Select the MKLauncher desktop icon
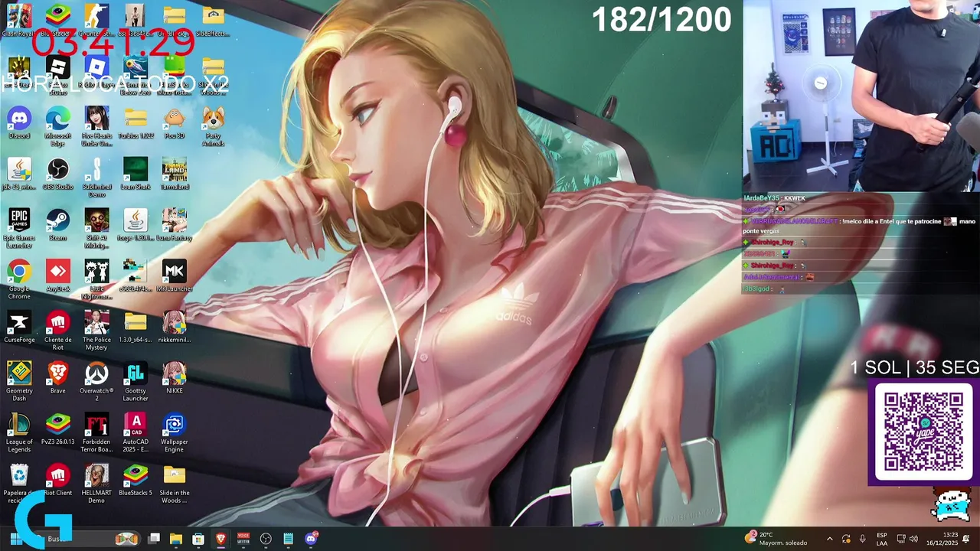Image resolution: width=980 pixels, height=551 pixels. (x=175, y=275)
